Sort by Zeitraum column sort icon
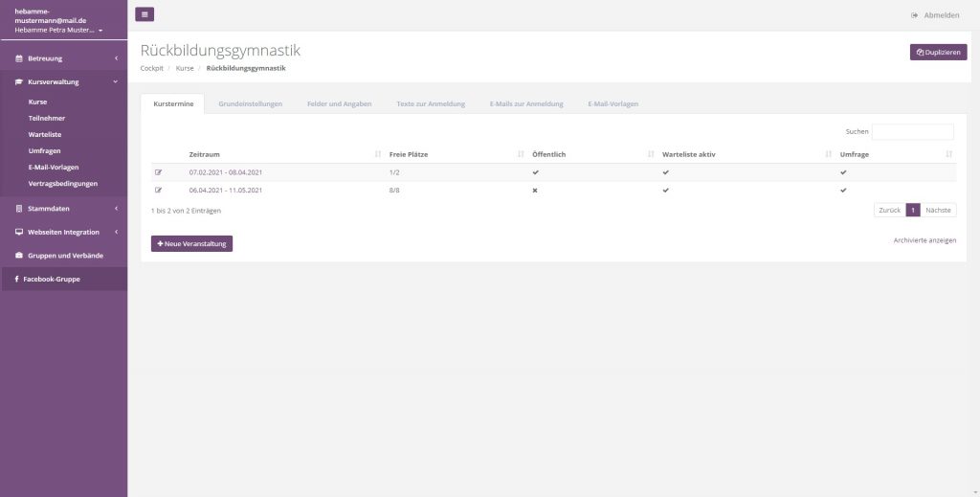The height and width of the screenshot is (497, 980). [378, 154]
